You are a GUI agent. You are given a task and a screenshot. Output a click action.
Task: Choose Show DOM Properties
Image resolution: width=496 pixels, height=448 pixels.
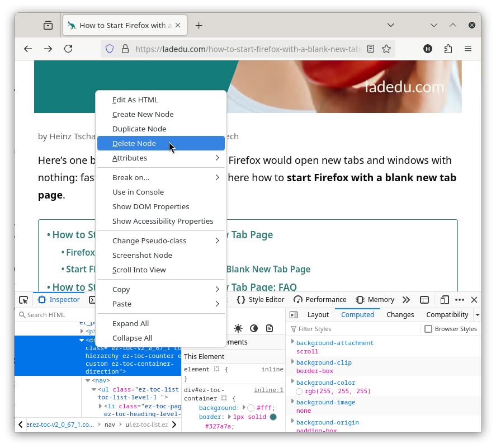tap(161, 206)
